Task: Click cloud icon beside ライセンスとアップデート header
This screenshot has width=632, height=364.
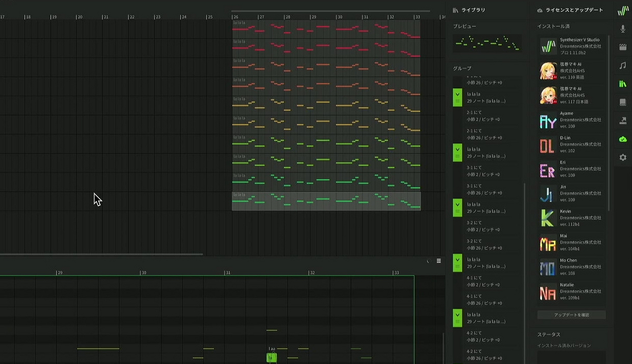Action: click(540, 10)
